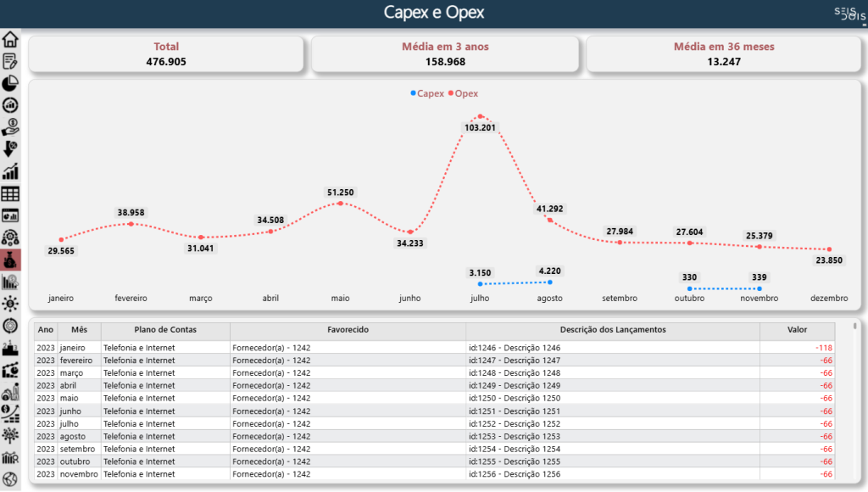Viewport: 868px width, 492px height.
Task: Open the table grid sidebar icon
Action: point(10,193)
